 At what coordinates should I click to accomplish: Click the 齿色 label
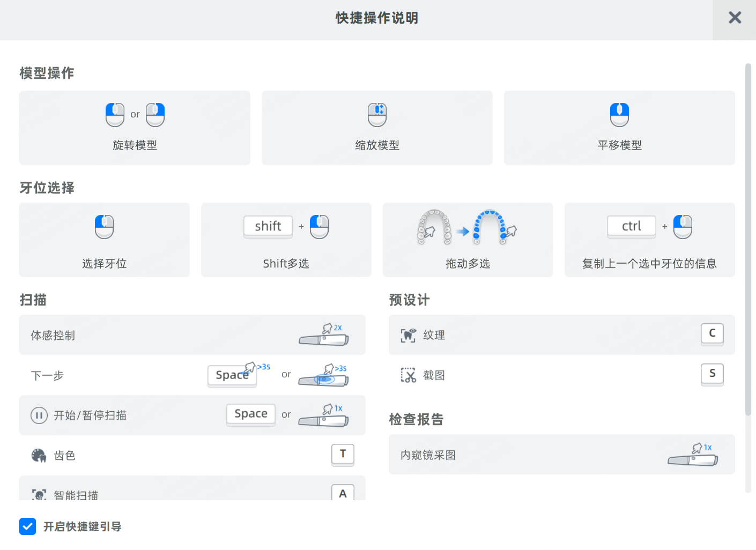pyautogui.click(x=64, y=456)
